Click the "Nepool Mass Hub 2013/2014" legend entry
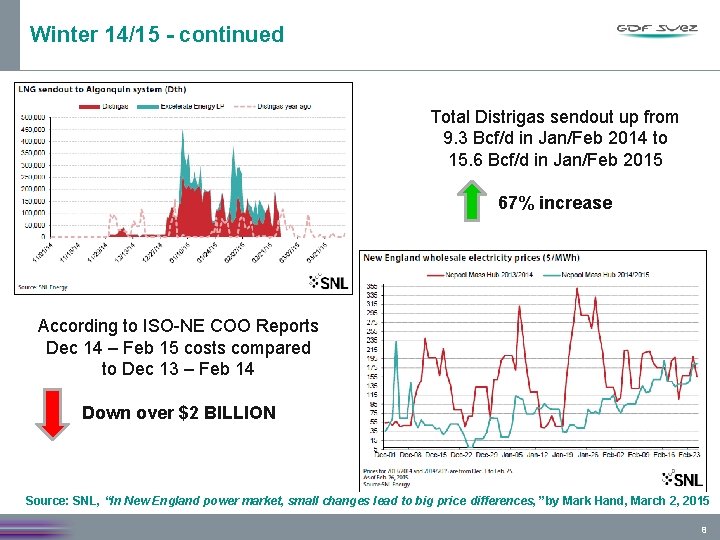The image size is (720, 540). click(x=480, y=275)
